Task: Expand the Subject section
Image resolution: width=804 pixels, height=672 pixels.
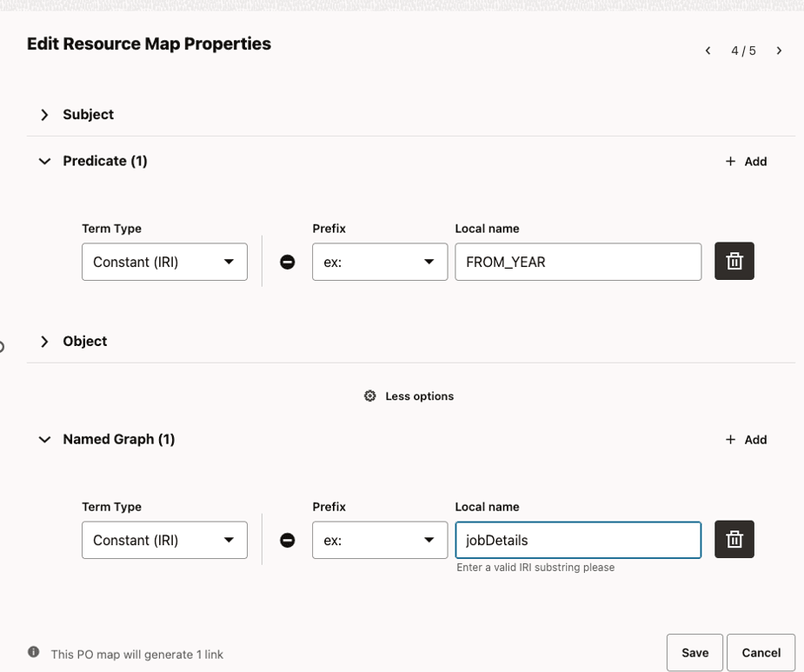Action: coord(44,115)
